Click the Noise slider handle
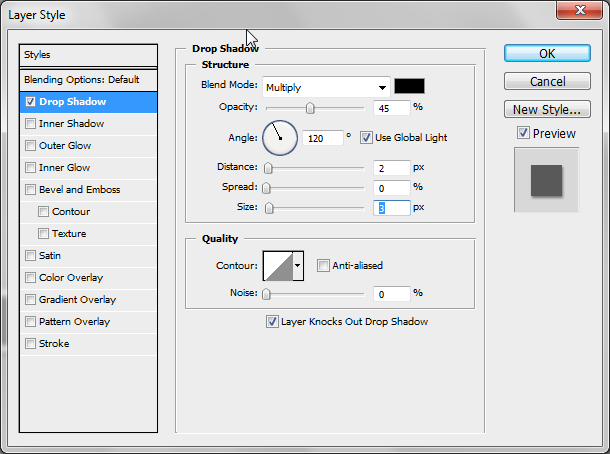The image size is (610, 454). [266, 294]
